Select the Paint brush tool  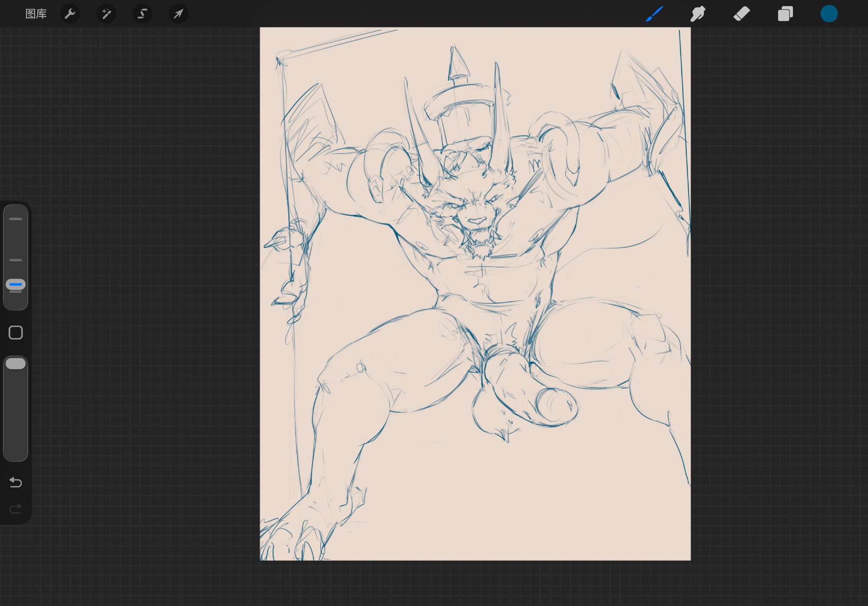[x=654, y=14]
